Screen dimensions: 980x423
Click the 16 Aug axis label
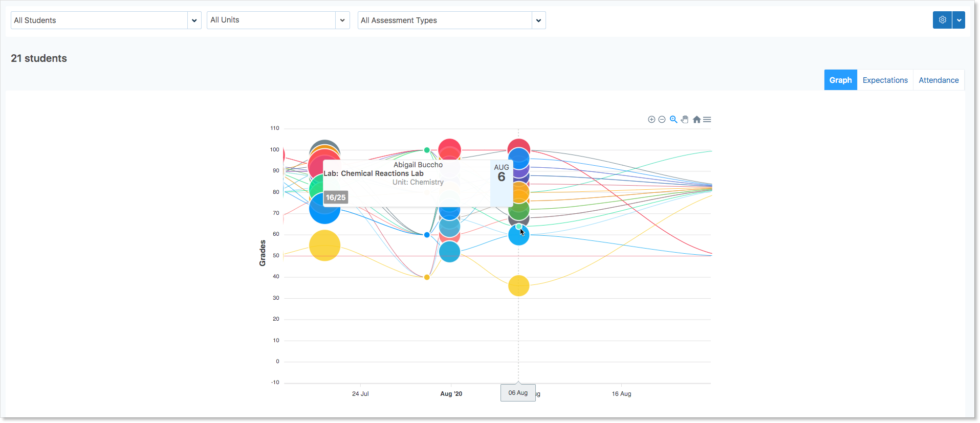[621, 394]
